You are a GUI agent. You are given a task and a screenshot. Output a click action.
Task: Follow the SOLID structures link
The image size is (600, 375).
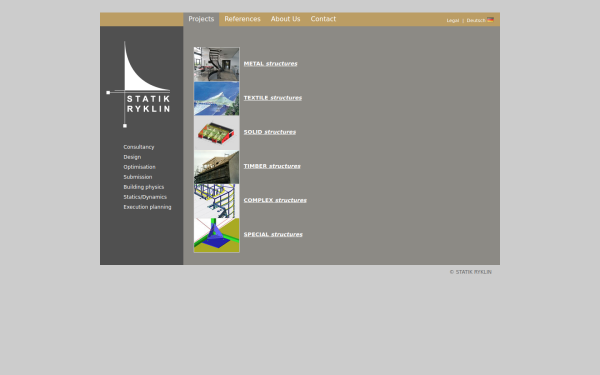270,132
